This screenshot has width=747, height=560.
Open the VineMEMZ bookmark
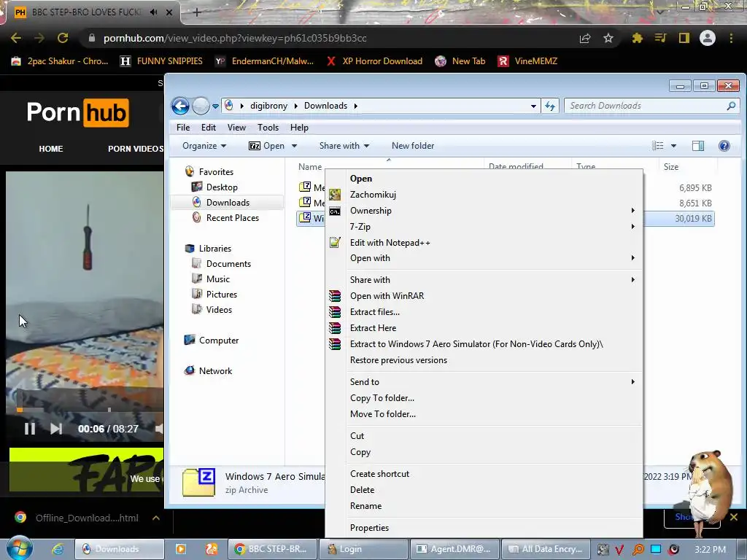[x=527, y=61]
